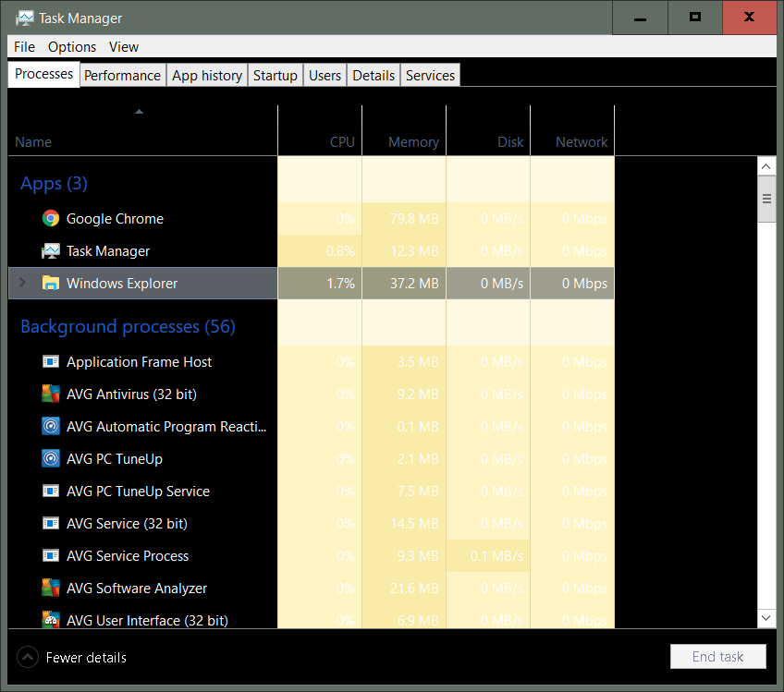Click the Task Manager title bar icon
Screen dimensions: 784x692
pyautogui.click(x=24, y=18)
